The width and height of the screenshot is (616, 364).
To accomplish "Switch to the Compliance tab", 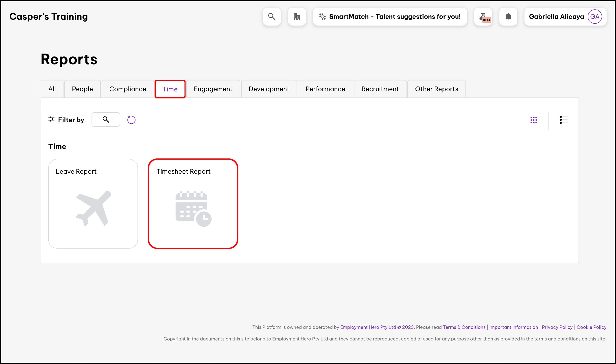I will 128,89.
